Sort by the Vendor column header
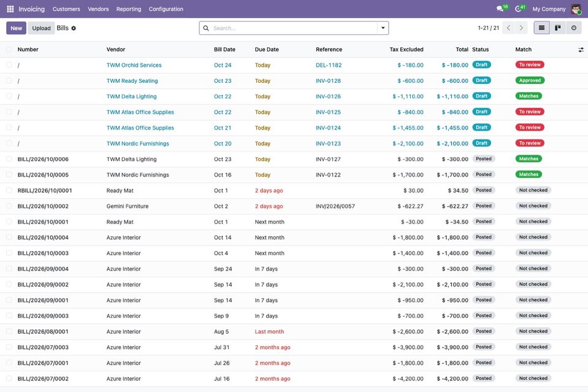Screen dimensions: 588x392 tap(116, 50)
